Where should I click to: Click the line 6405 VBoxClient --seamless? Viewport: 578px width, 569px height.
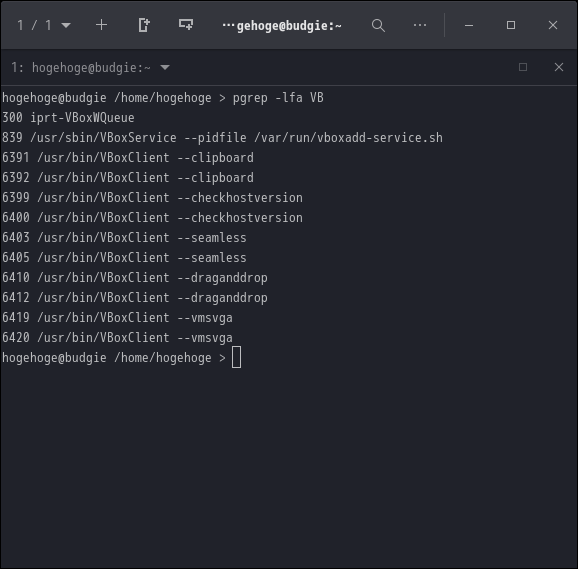[124, 258]
